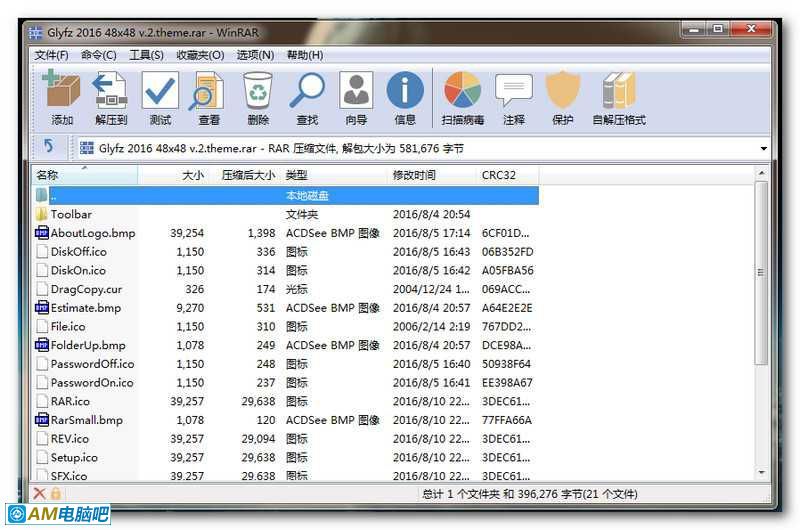This screenshot has width=800, height=530.
Task: Click CRC32 value A05FBA56
Action: point(508,270)
